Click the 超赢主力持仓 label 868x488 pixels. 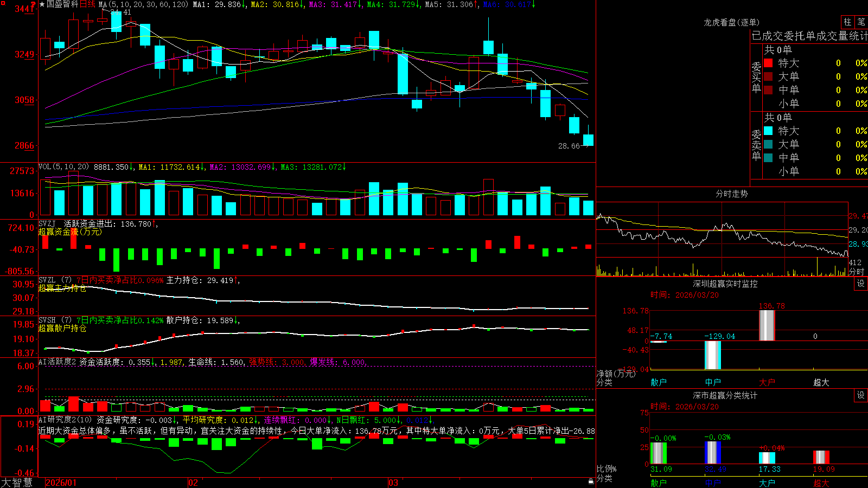tap(62, 288)
